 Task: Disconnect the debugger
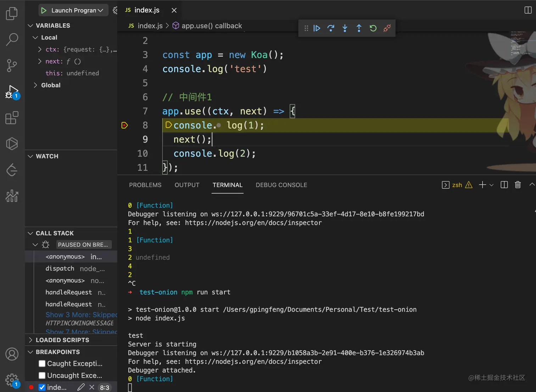(x=387, y=28)
